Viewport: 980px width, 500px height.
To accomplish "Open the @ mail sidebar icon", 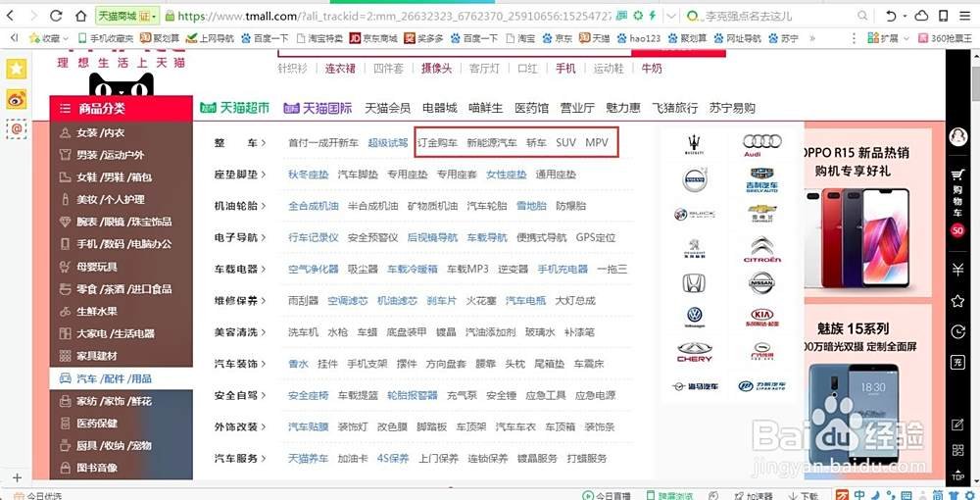I will 17,128.
